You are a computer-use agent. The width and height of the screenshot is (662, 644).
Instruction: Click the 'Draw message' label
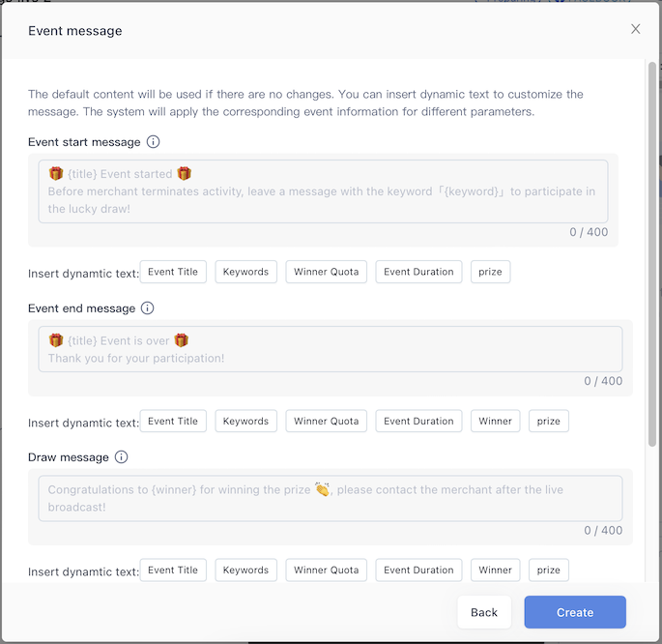pyautogui.click(x=69, y=457)
